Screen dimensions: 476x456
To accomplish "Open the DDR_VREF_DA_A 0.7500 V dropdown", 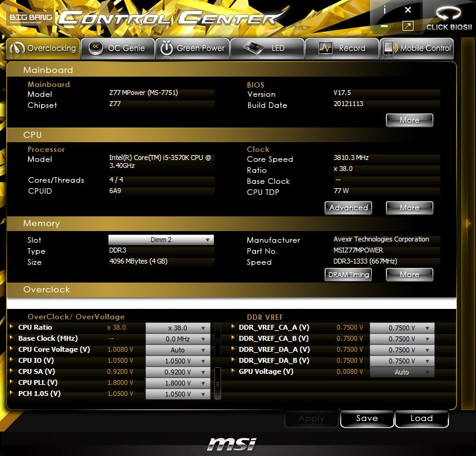I will coord(402,350).
